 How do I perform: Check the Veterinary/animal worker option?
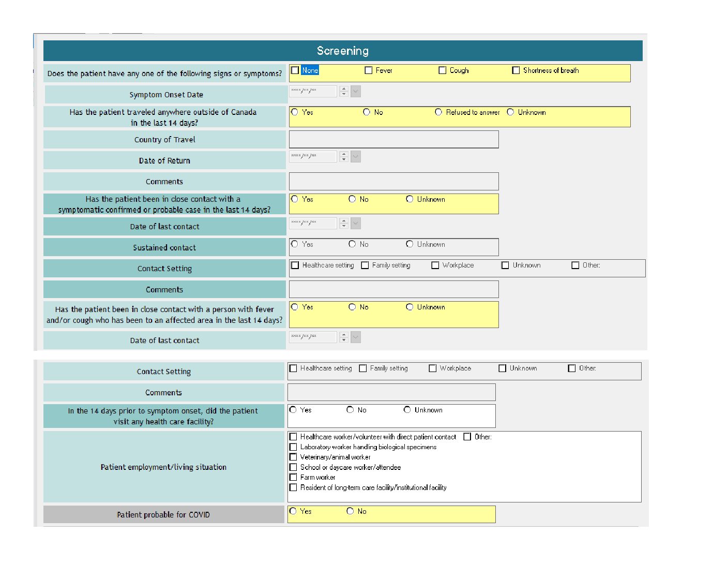coord(294,457)
